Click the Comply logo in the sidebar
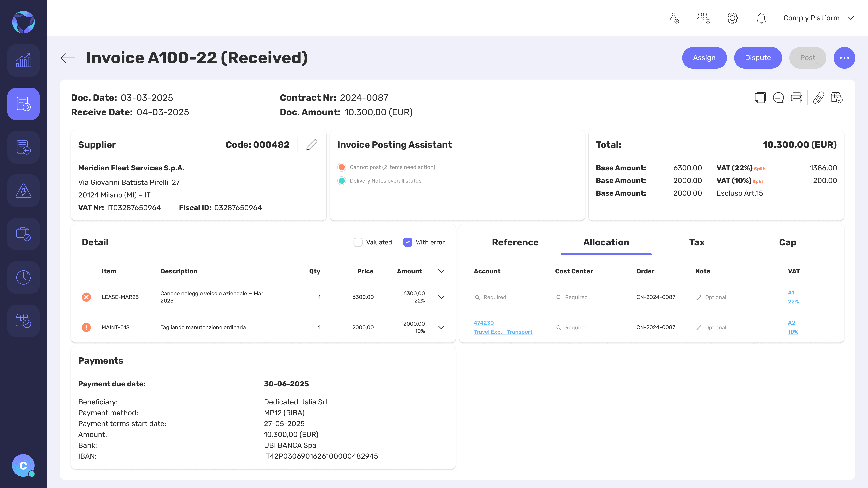 pyautogui.click(x=23, y=22)
